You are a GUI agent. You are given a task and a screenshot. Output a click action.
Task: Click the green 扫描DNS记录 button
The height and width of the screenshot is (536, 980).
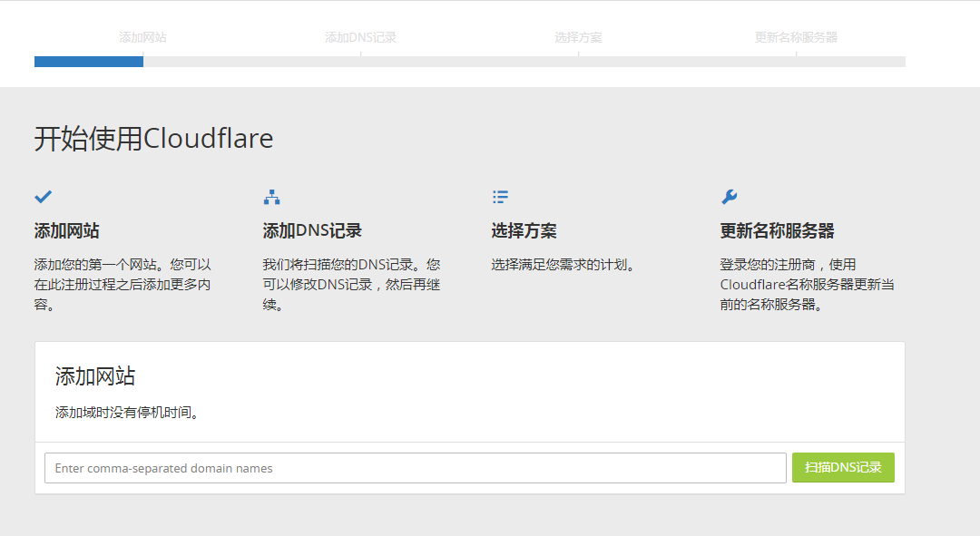(x=843, y=467)
